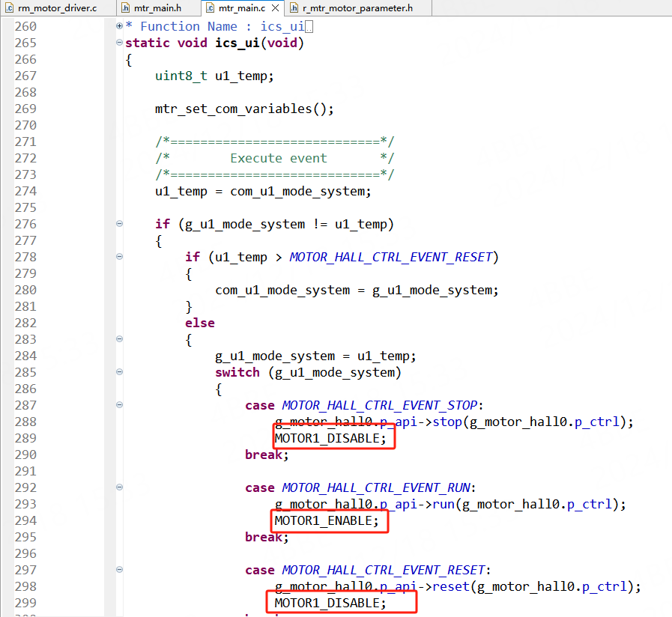Click line number 274 in the gutter
The width and height of the screenshot is (672, 617).
pyautogui.click(x=25, y=191)
